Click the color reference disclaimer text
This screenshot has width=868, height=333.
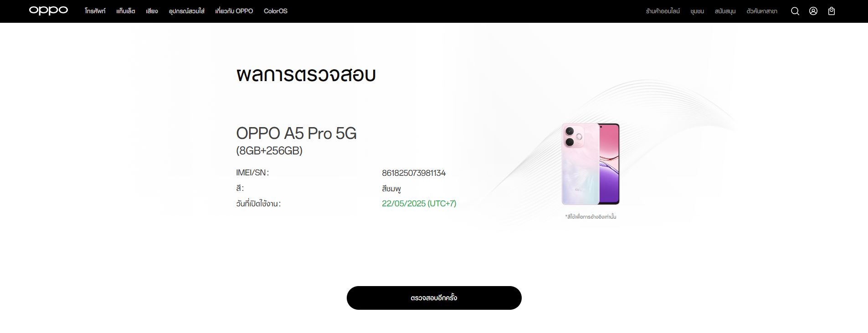[590, 217]
